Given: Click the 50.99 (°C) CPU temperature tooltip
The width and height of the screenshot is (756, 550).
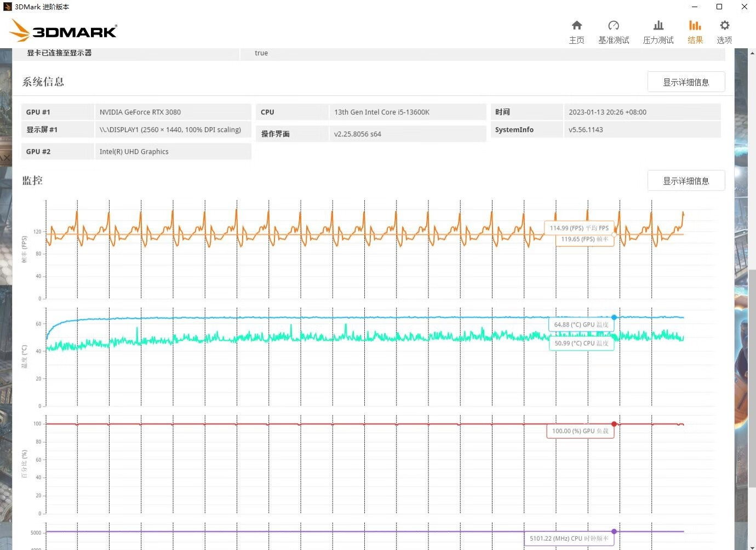Looking at the screenshot, I should click(581, 343).
